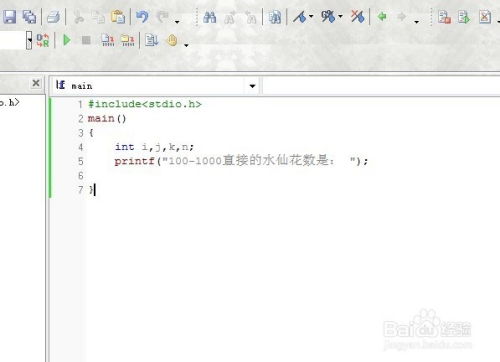This screenshot has height=362, width=500.
Task: Select the main function entry in navigator
Action: point(82,86)
